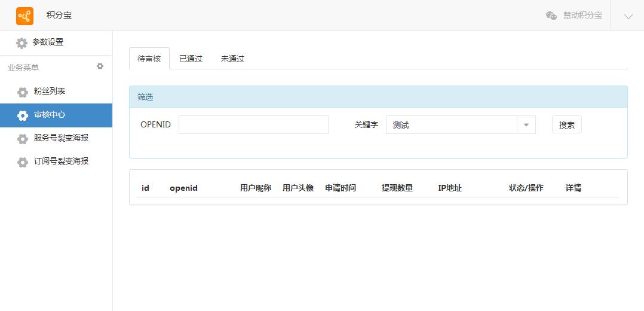Click the openid column header
This screenshot has height=311, width=644.
coord(183,188)
